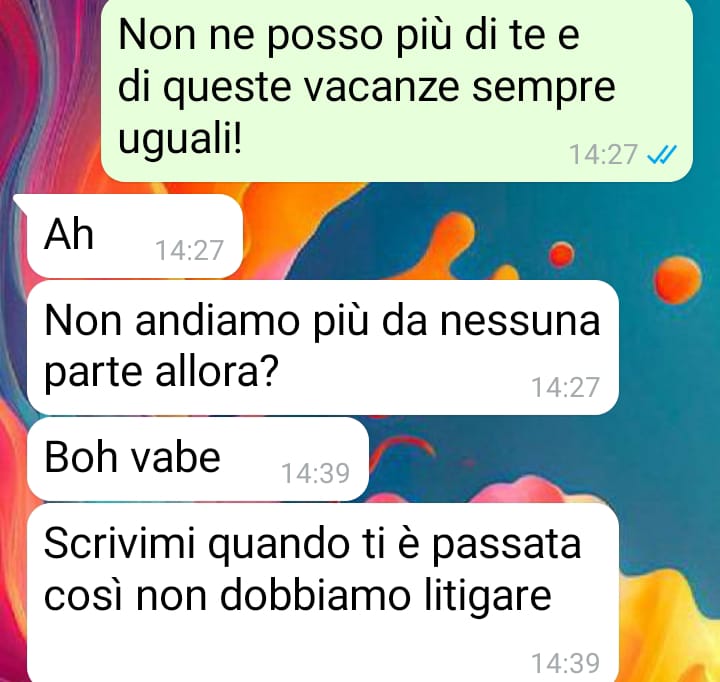
Task: Click the 14:27 timestamp on the green message
Action: coord(603,154)
